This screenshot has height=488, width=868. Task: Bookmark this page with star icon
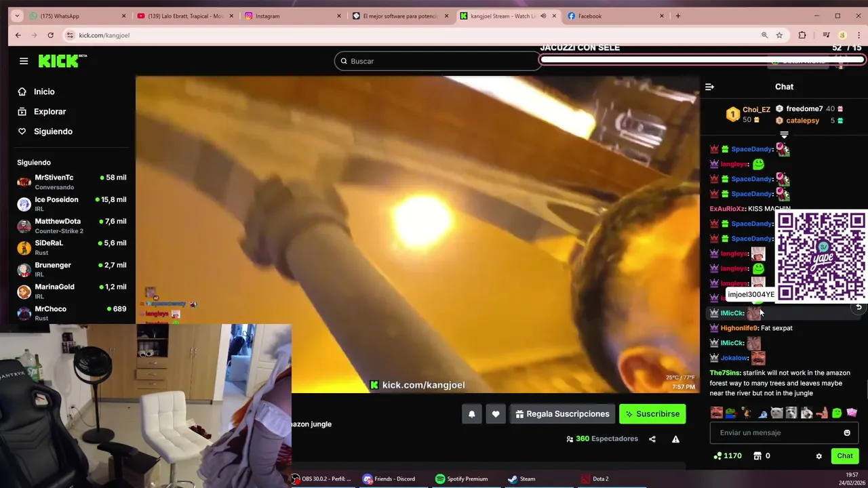click(x=779, y=35)
